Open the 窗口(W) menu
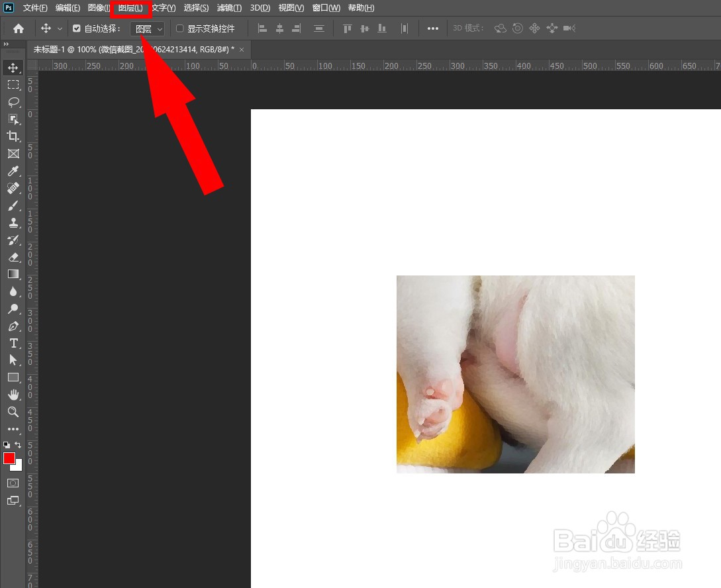Viewport: 721px width, 588px height. (326, 8)
